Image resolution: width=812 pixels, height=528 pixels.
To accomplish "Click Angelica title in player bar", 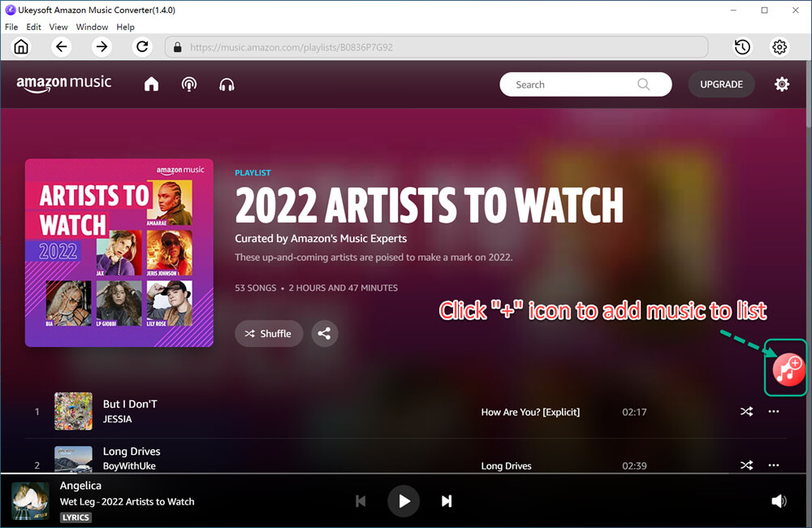I will (80, 486).
